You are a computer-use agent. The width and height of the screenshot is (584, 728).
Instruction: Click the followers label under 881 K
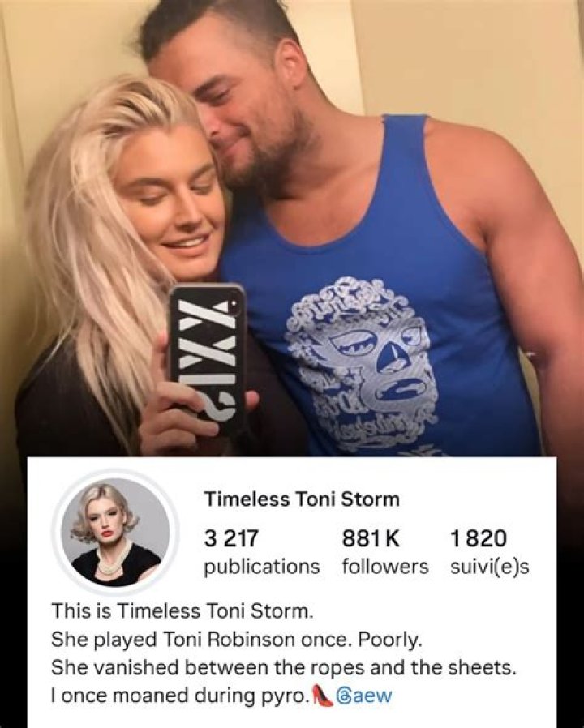coord(385,567)
